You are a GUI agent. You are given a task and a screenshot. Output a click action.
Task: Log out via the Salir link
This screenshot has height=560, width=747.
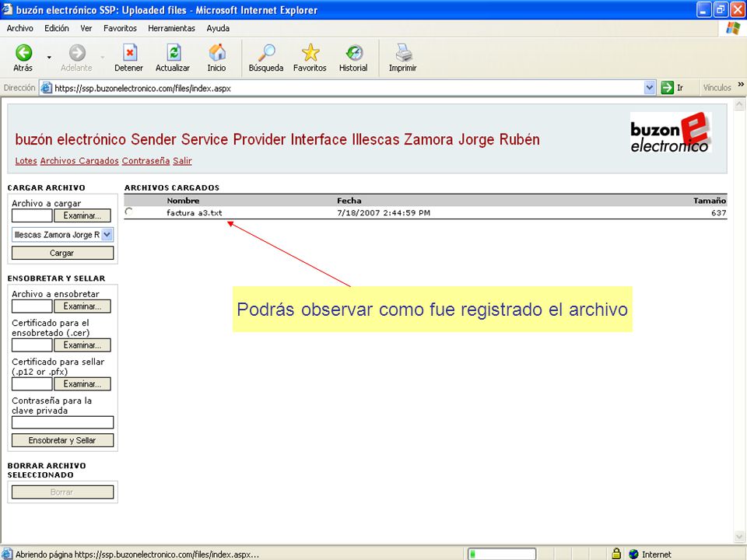coord(182,161)
